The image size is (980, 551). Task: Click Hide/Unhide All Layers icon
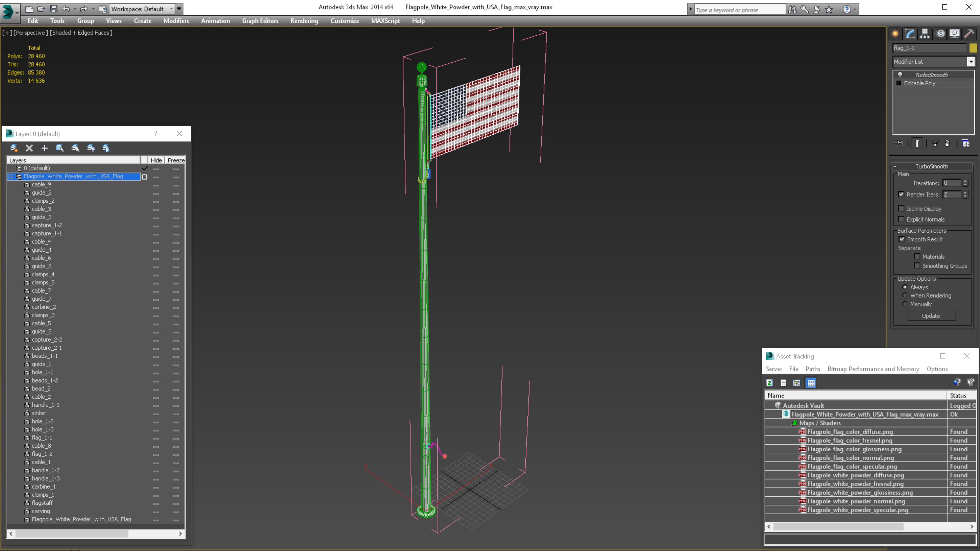tap(91, 148)
